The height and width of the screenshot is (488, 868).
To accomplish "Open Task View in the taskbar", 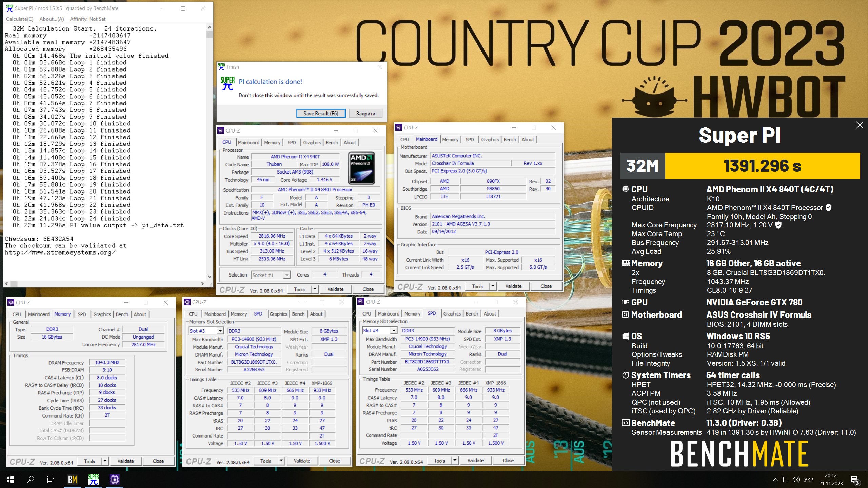I will point(51,479).
